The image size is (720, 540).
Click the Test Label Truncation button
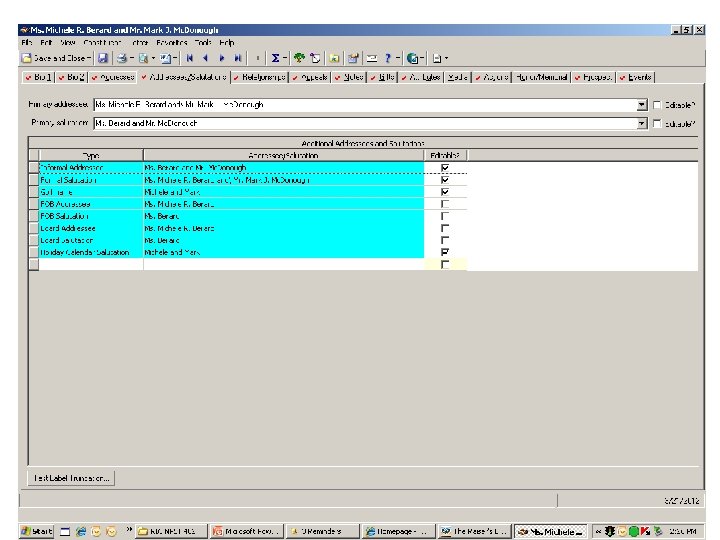pos(72,478)
